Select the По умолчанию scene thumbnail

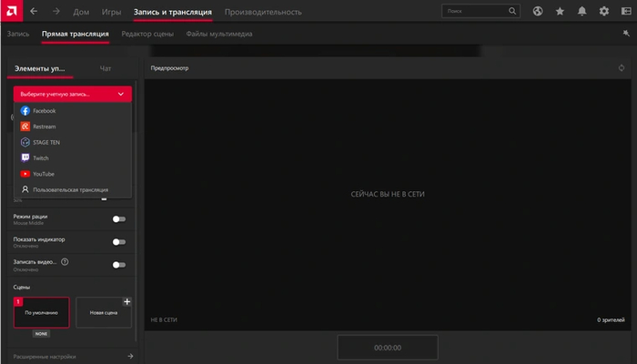[41, 312]
